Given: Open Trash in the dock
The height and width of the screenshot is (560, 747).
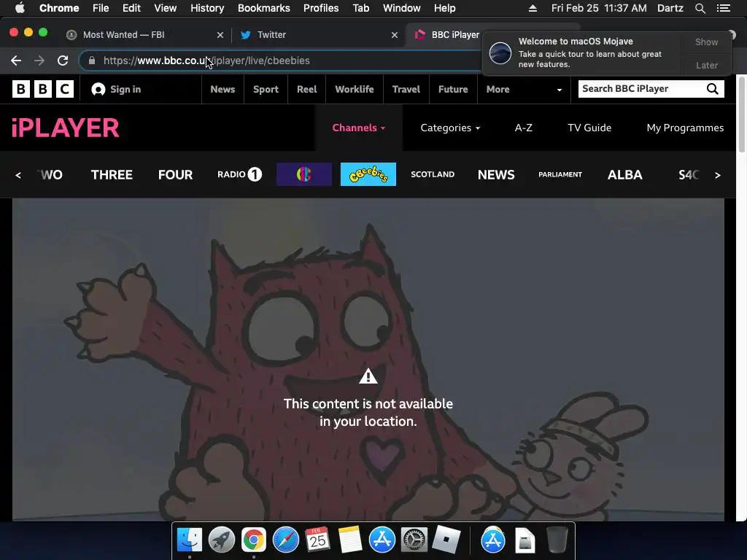Looking at the screenshot, I should [x=557, y=540].
